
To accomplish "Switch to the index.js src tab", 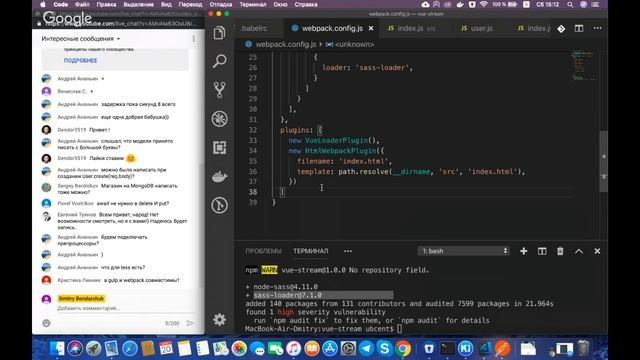I will coord(411,28).
